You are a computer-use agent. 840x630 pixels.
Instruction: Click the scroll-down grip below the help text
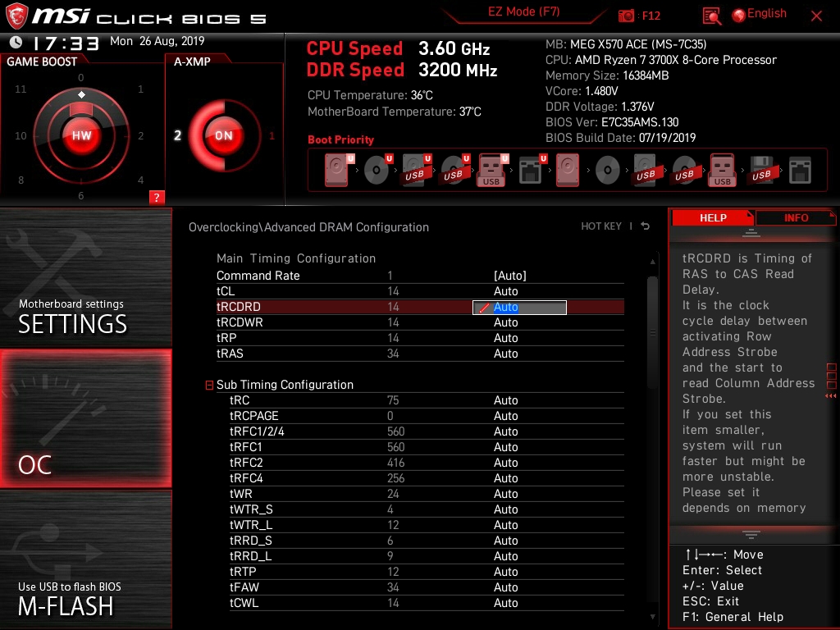pyautogui.click(x=751, y=535)
